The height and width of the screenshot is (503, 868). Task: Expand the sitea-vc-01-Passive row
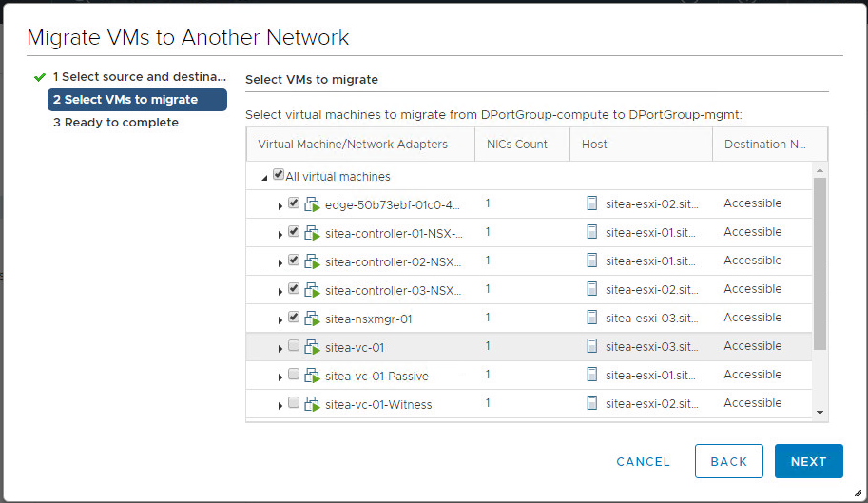coord(280,377)
